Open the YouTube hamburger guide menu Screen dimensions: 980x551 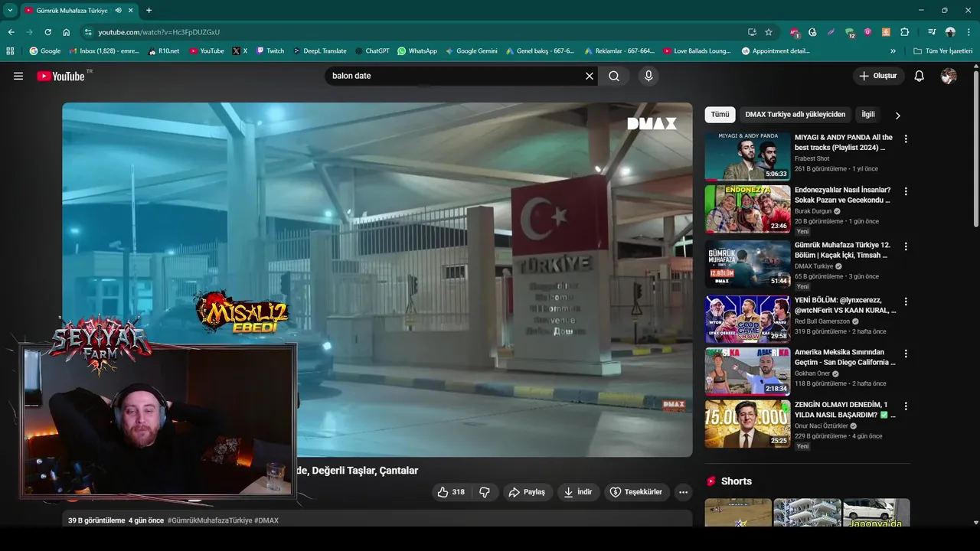click(x=18, y=76)
